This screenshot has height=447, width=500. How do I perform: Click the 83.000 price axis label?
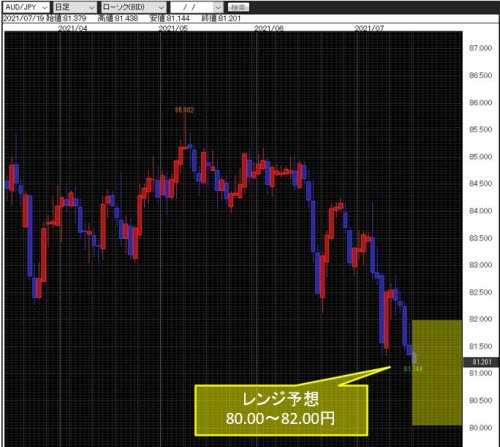[x=480, y=265]
